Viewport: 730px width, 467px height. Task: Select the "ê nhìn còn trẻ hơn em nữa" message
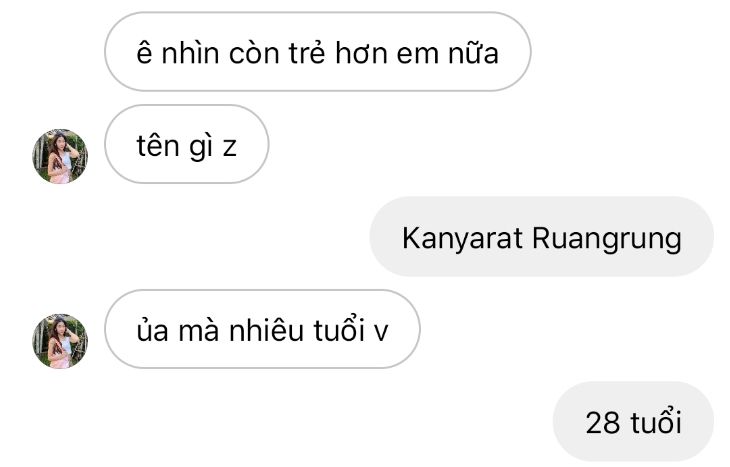[318, 52]
